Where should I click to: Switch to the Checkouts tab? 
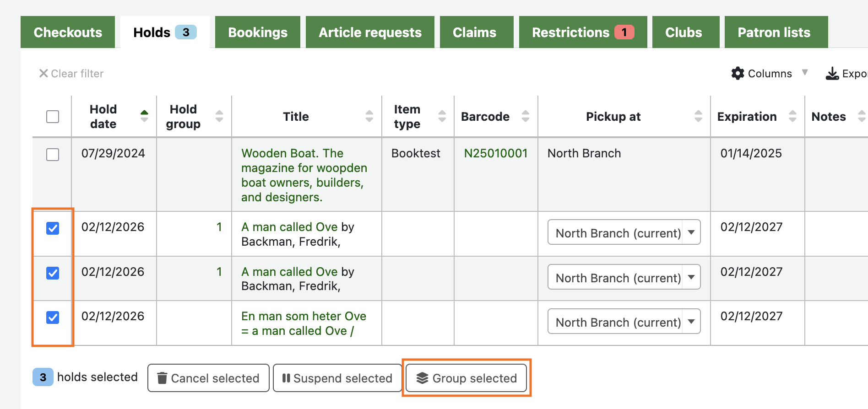point(68,32)
